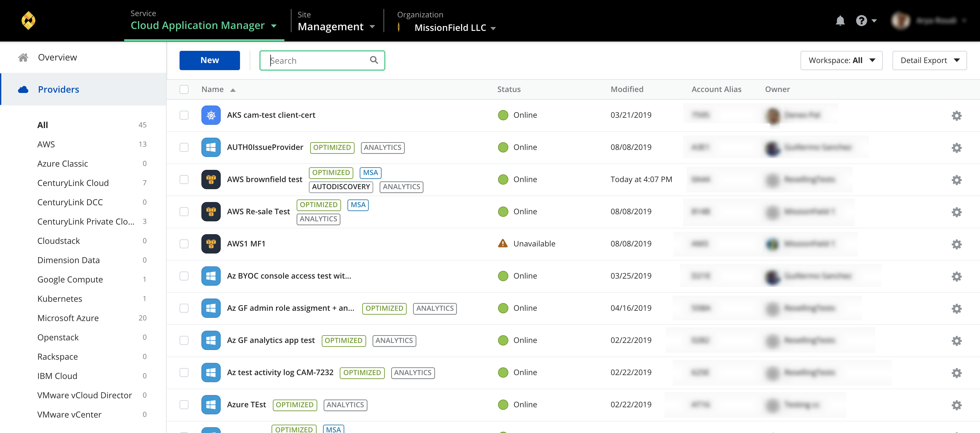
Task: Select Providers in the sidebar
Action: tap(83, 89)
